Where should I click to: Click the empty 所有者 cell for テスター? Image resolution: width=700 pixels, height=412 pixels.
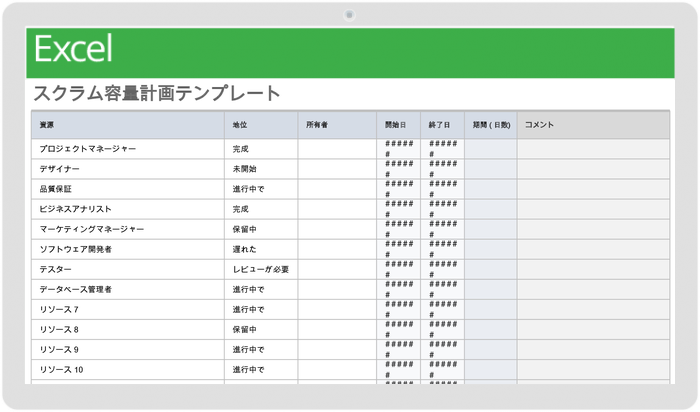[338, 269]
